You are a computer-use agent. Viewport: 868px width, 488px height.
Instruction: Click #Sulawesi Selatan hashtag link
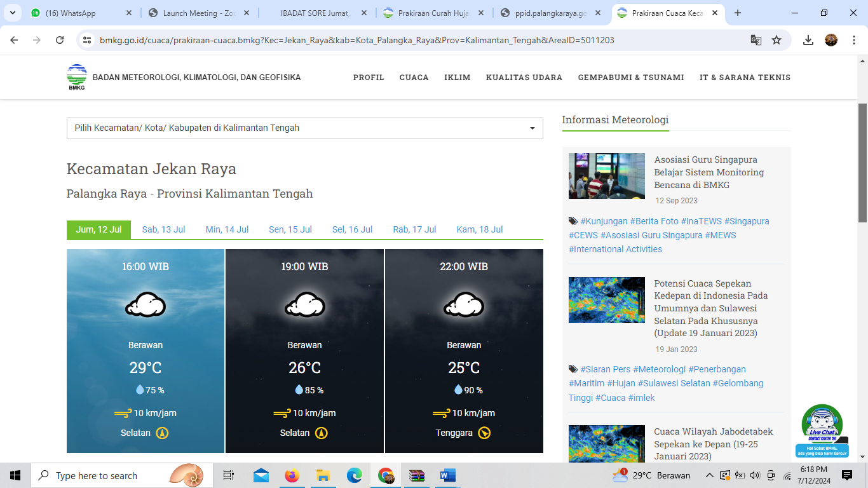point(674,383)
